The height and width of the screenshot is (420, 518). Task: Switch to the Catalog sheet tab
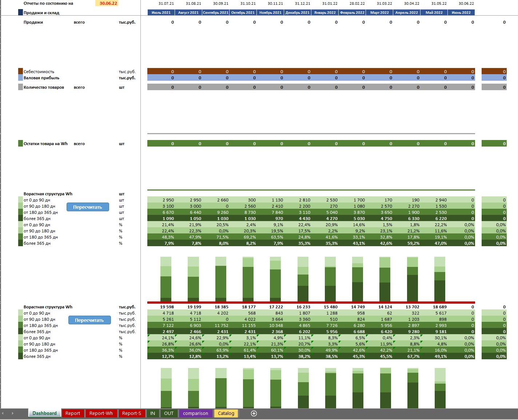click(x=226, y=413)
